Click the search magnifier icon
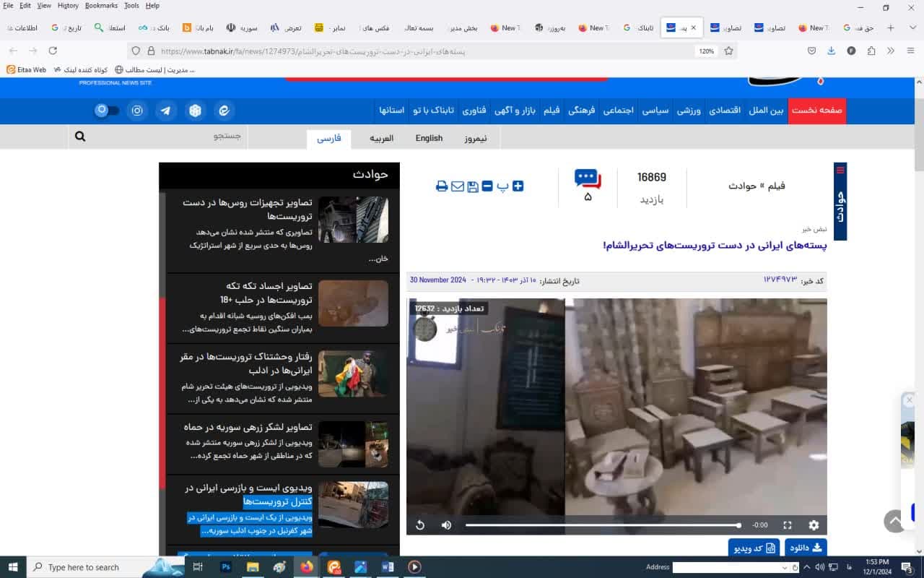This screenshot has height=578, width=924. click(x=80, y=137)
